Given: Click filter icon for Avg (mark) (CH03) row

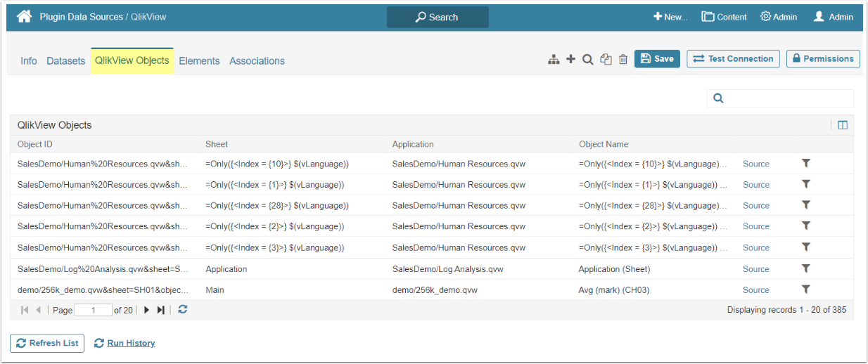Looking at the screenshot, I should [x=806, y=290].
